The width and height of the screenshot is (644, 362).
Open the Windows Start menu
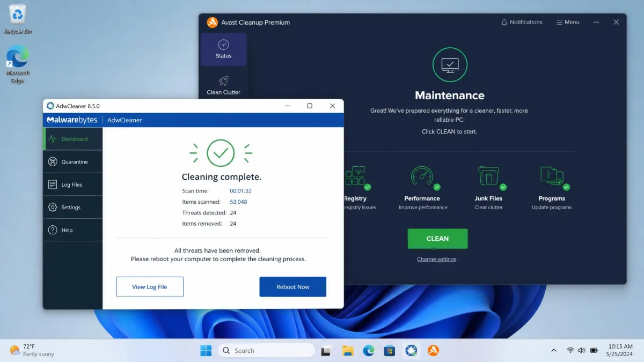click(x=206, y=351)
